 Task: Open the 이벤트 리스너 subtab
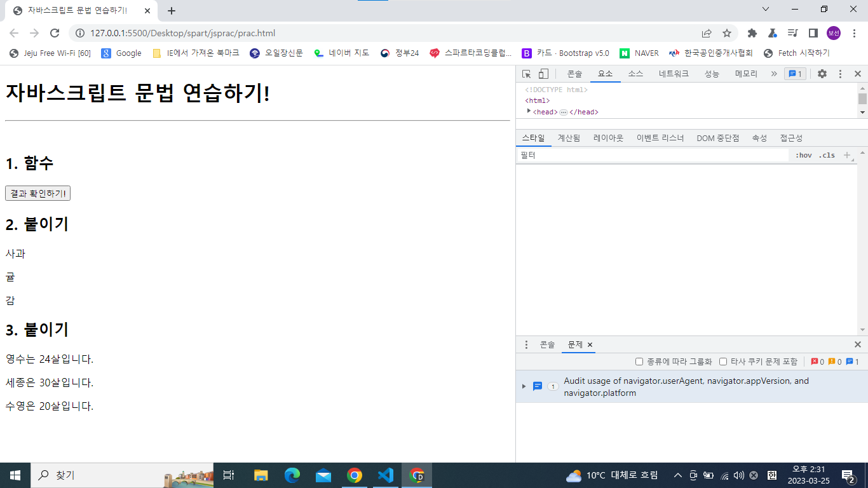click(x=660, y=138)
